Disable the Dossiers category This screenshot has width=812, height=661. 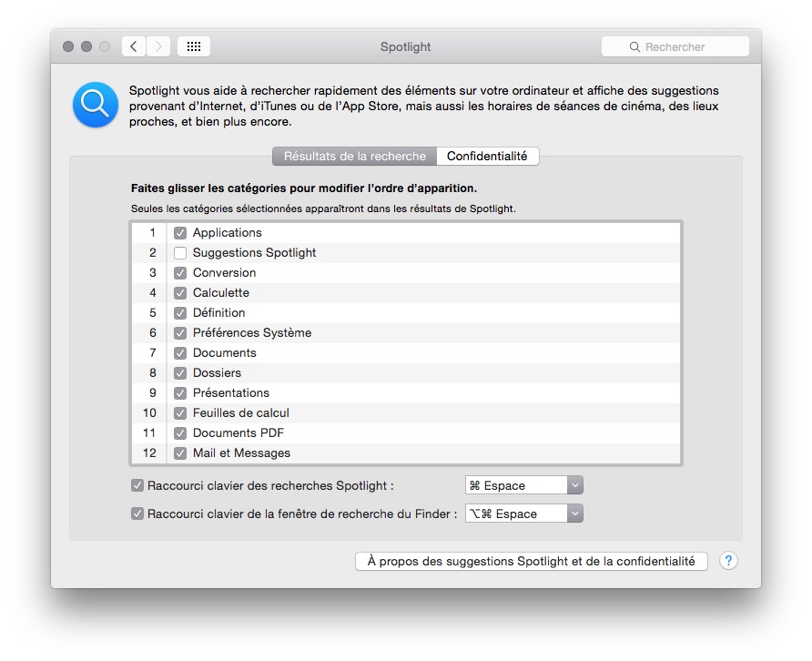pyautogui.click(x=180, y=373)
